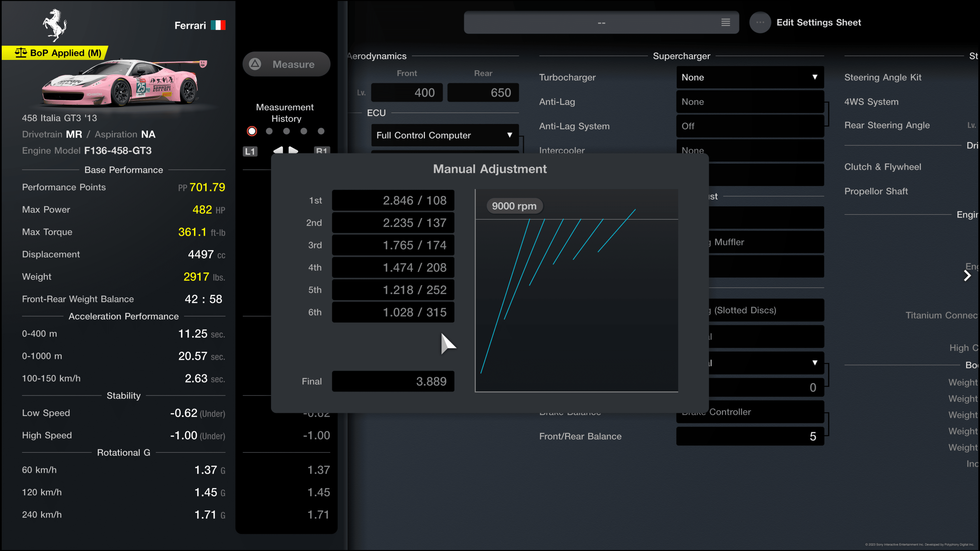Click the Steering Angle Kit label

883,77
